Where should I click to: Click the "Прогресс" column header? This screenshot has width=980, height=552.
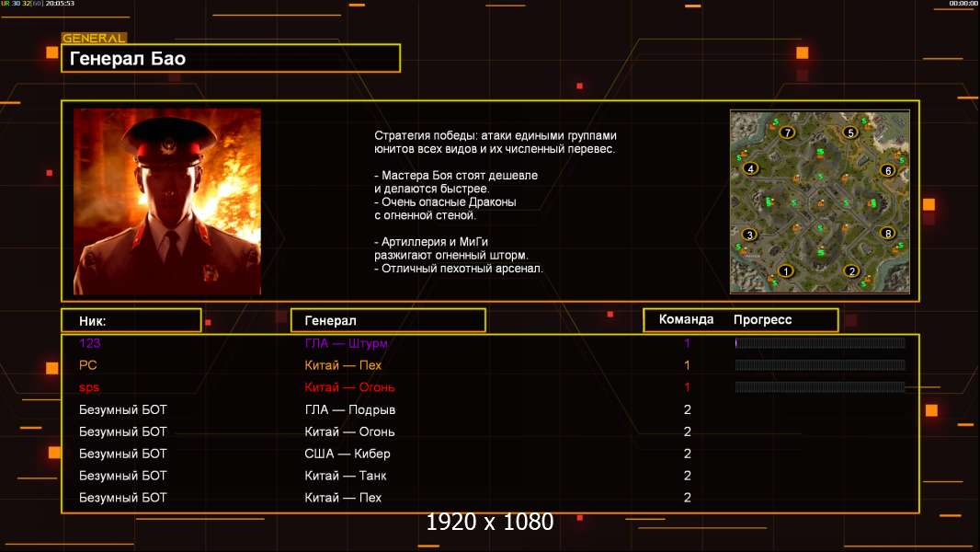[x=763, y=320]
